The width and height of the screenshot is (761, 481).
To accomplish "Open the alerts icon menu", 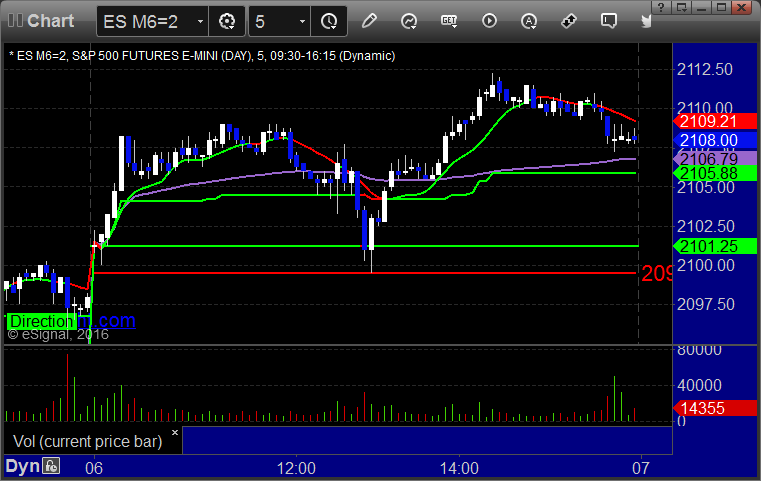I will 529,21.
